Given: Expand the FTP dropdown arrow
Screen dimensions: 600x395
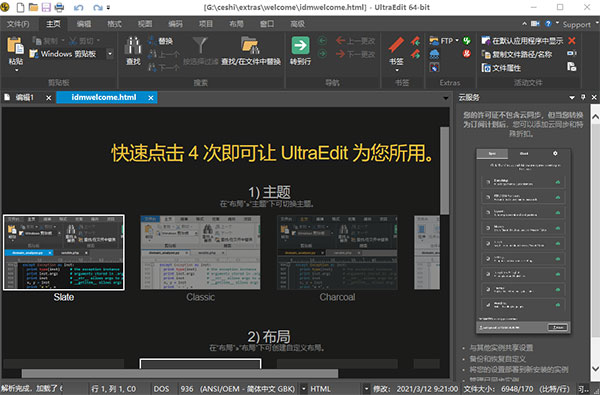Looking at the screenshot, I should pyautogui.click(x=457, y=41).
